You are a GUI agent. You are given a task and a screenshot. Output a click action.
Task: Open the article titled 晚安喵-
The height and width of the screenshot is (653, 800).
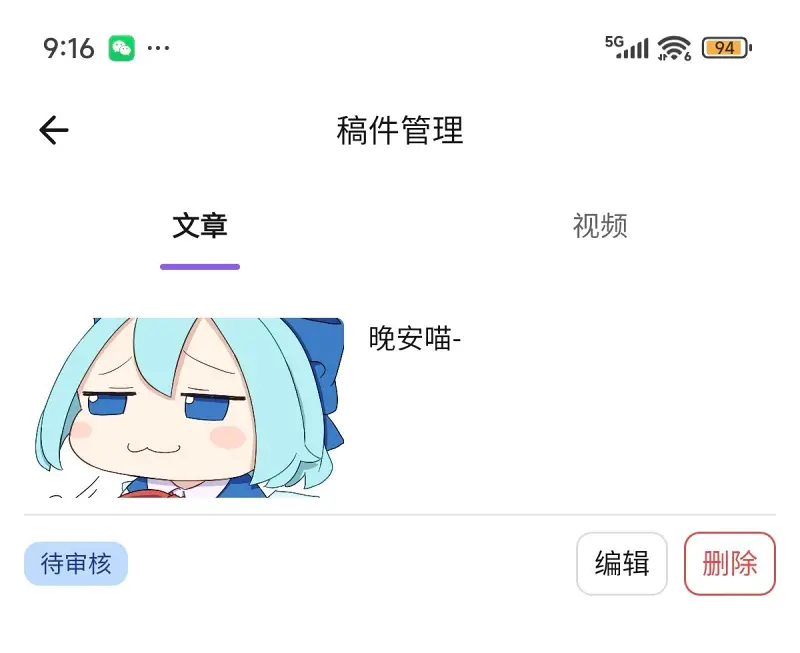(x=415, y=338)
